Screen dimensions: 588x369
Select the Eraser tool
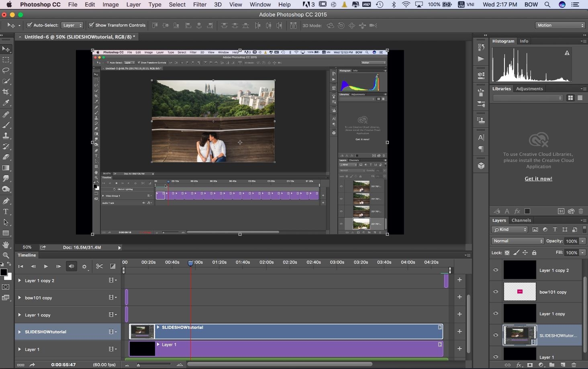(x=6, y=157)
